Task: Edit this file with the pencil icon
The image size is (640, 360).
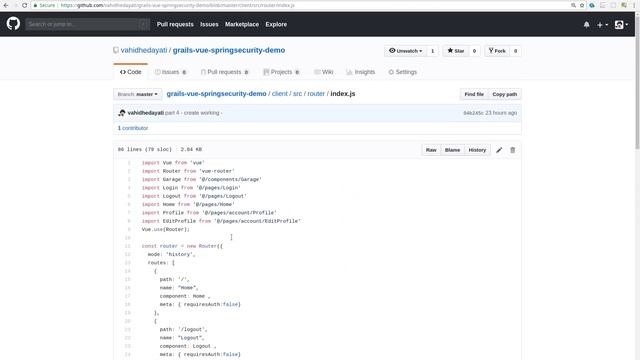Action: tap(499, 150)
